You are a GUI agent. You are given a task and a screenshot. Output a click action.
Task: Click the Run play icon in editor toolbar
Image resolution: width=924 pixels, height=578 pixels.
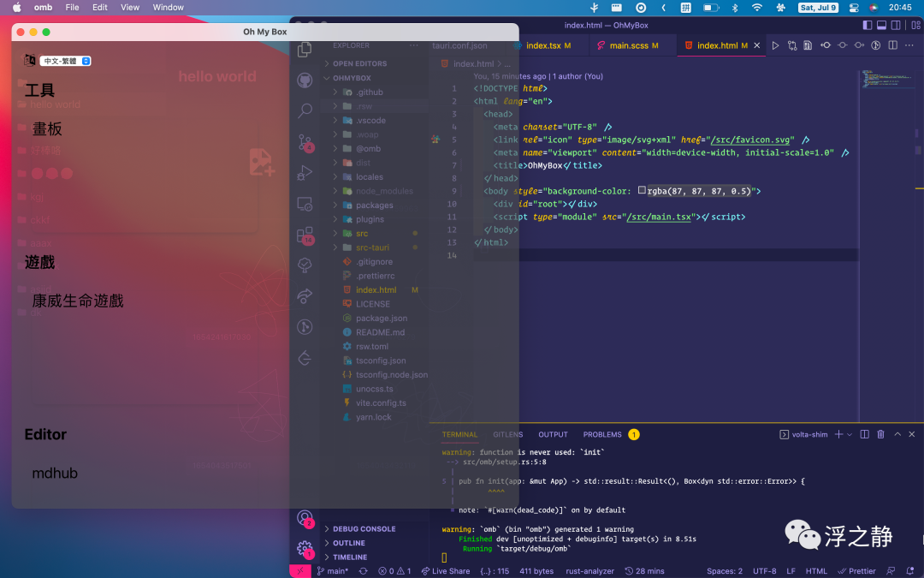775,45
